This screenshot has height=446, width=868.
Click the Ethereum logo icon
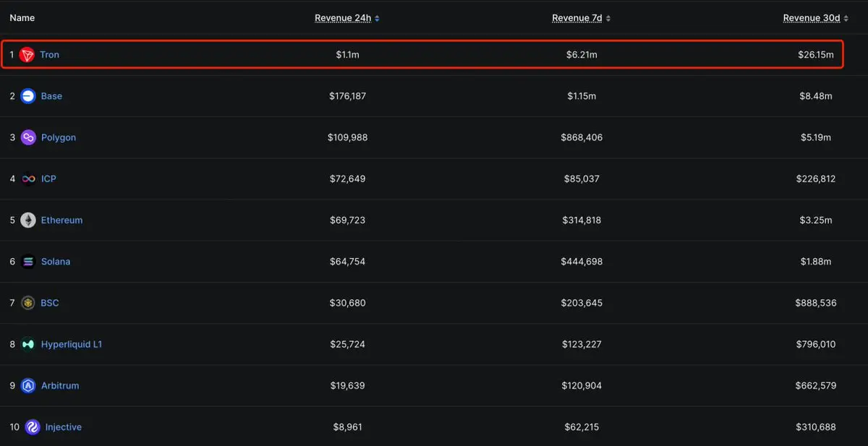(x=28, y=220)
